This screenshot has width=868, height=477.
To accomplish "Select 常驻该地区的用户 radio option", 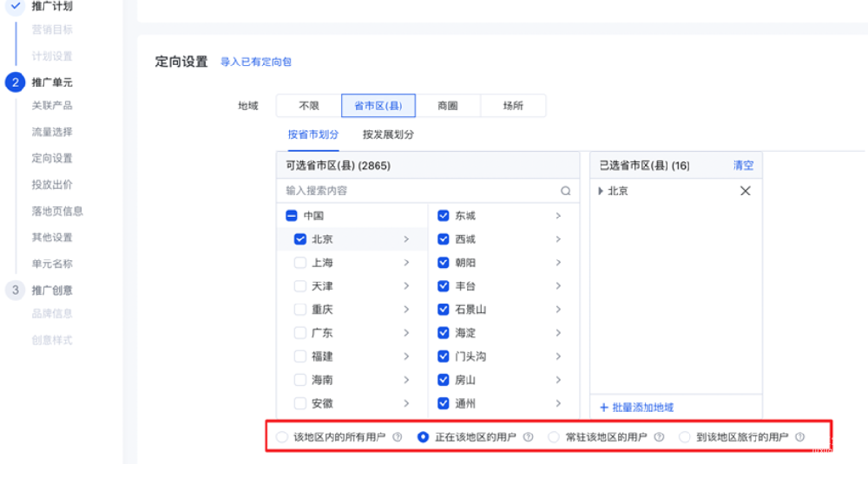I will click(554, 437).
